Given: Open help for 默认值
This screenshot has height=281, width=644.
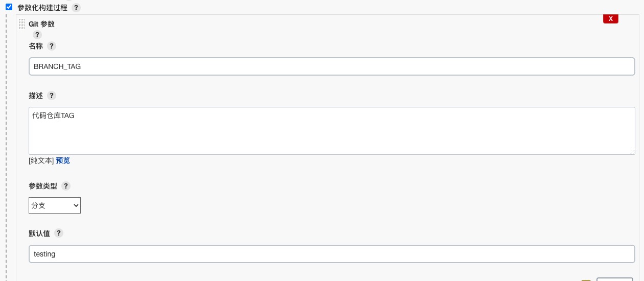Looking at the screenshot, I should tap(58, 233).
